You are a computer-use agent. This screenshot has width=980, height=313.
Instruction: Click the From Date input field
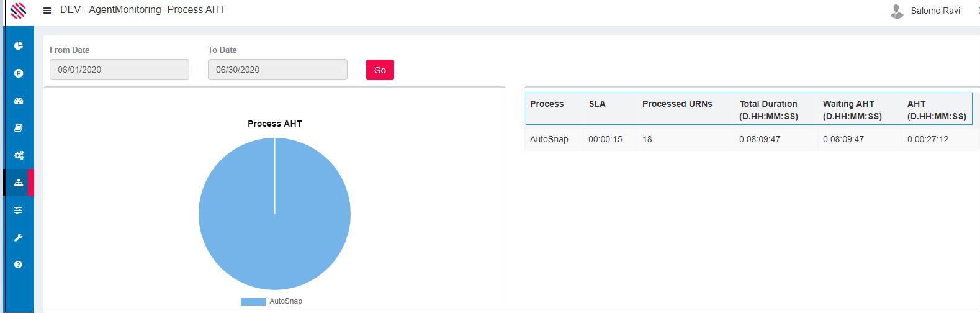119,70
